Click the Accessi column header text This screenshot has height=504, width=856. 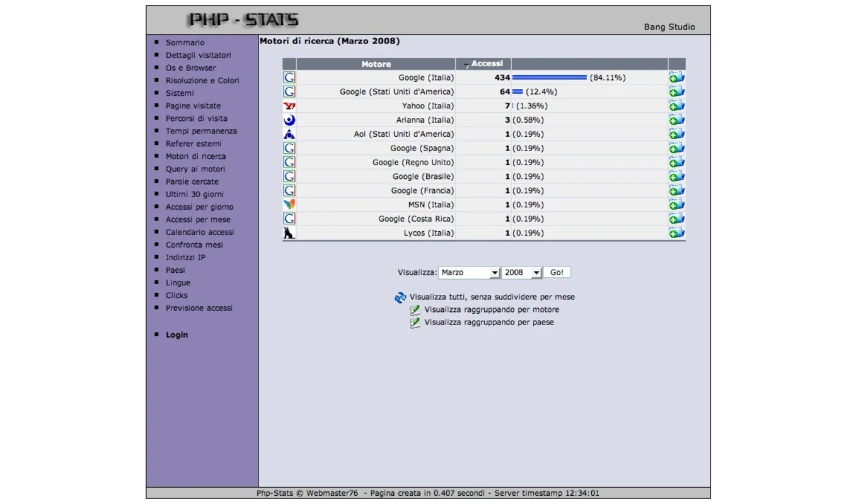tap(487, 64)
